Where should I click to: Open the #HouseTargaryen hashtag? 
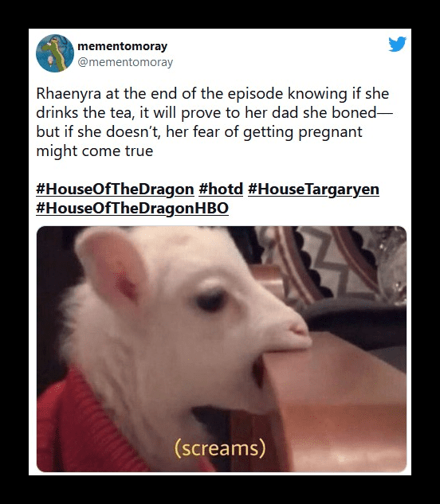coord(313,189)
